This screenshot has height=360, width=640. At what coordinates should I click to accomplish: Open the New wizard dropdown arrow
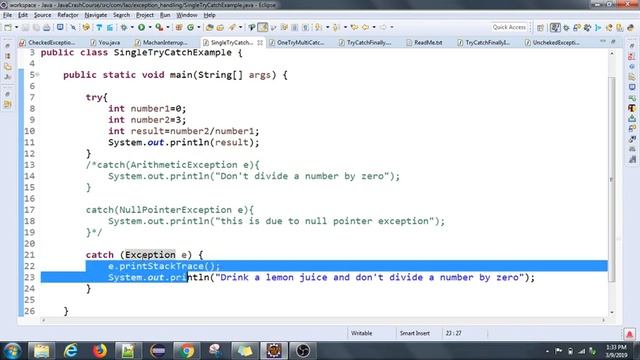(x=17, y=27)
